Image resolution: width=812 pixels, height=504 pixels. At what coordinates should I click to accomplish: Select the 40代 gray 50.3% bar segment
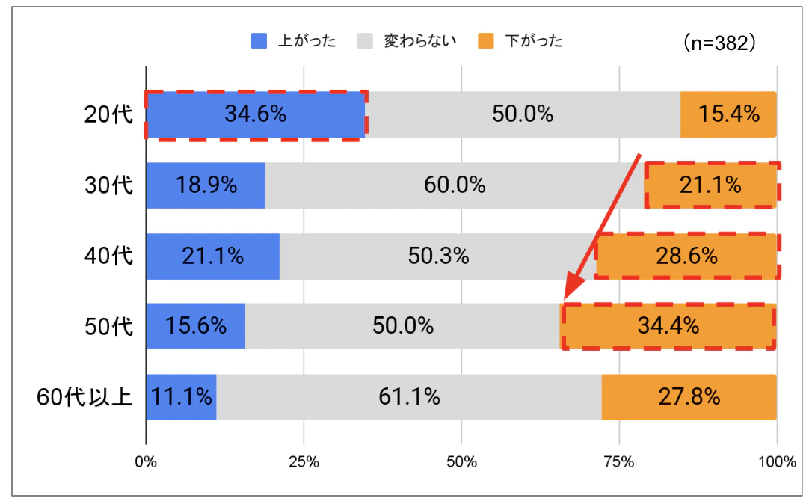438,256
